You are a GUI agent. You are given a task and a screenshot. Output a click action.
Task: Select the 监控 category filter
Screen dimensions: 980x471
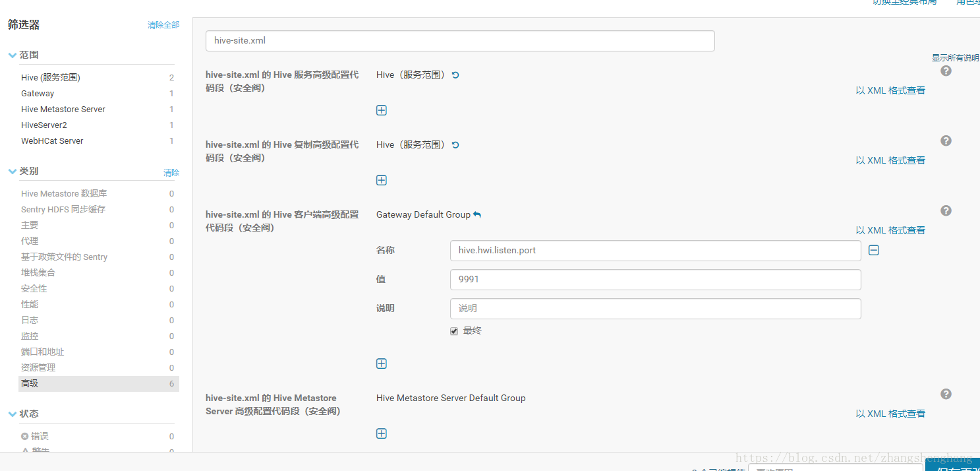99,336
